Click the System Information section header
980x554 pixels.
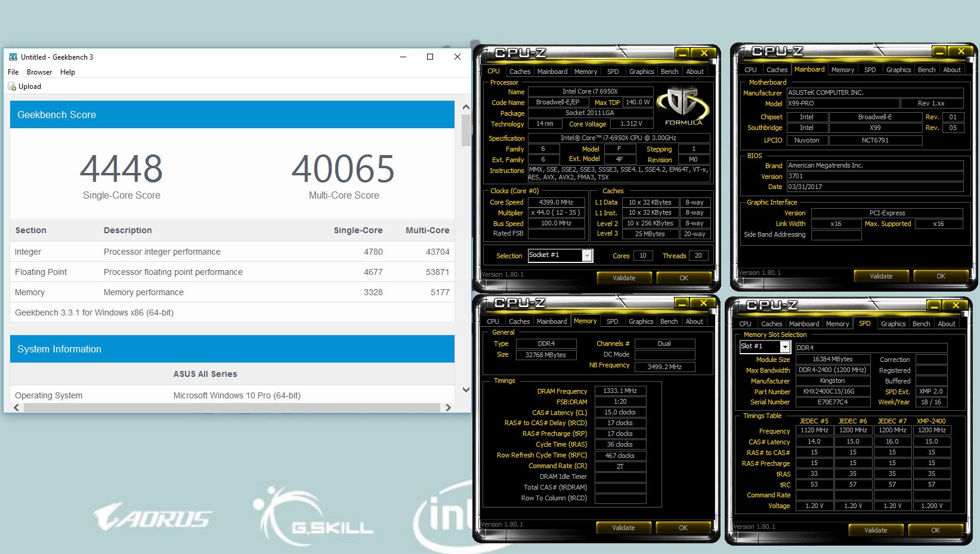click(x=232, y=349)
